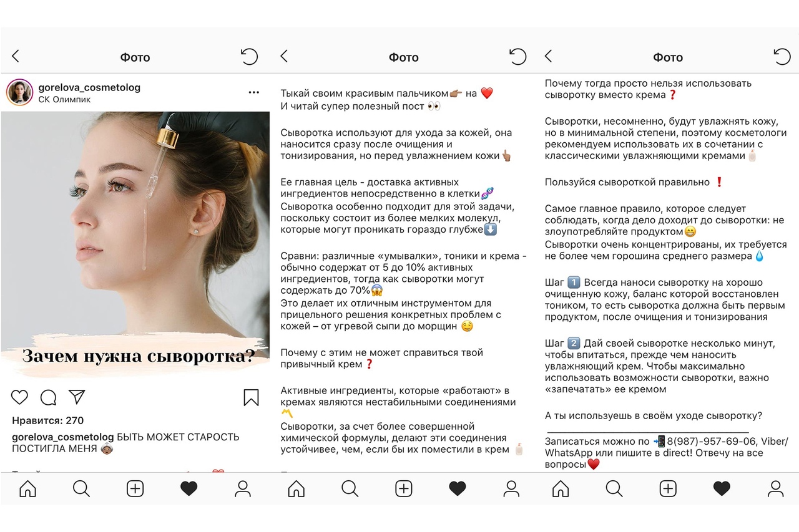
Task: View the Нравится: 270 likes list
Action: [48, 420]
